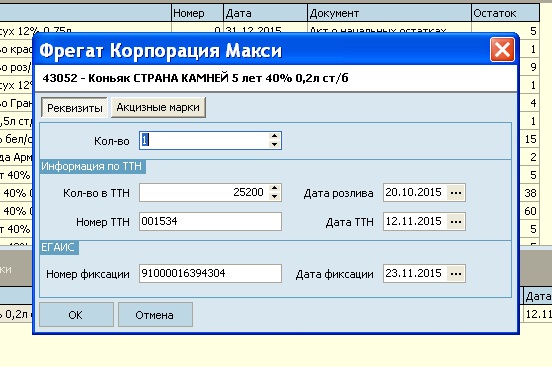Click the Дата column header in background table

pos(265,13)
